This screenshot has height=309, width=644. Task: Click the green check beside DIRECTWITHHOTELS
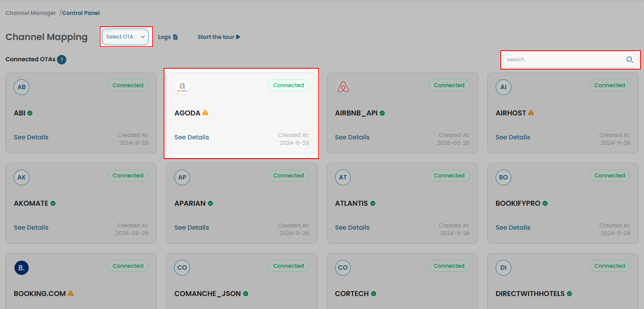pyautogui.click(x=569, y=294)
